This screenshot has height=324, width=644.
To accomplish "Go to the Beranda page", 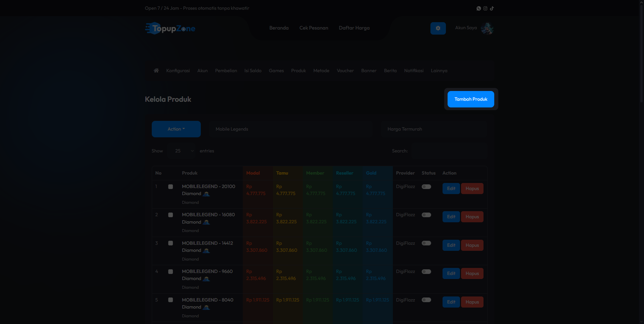I will click(x=279, y=28).
